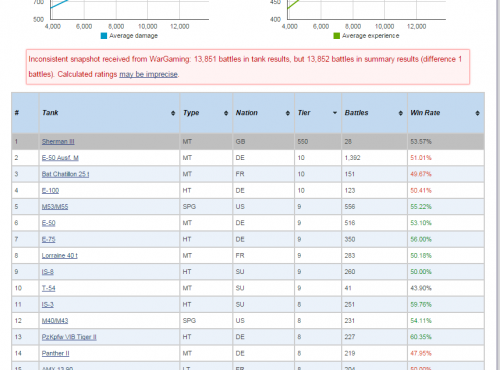Click the Battles column header label
The image size is (500, 370).
click(x=356, y=113)
